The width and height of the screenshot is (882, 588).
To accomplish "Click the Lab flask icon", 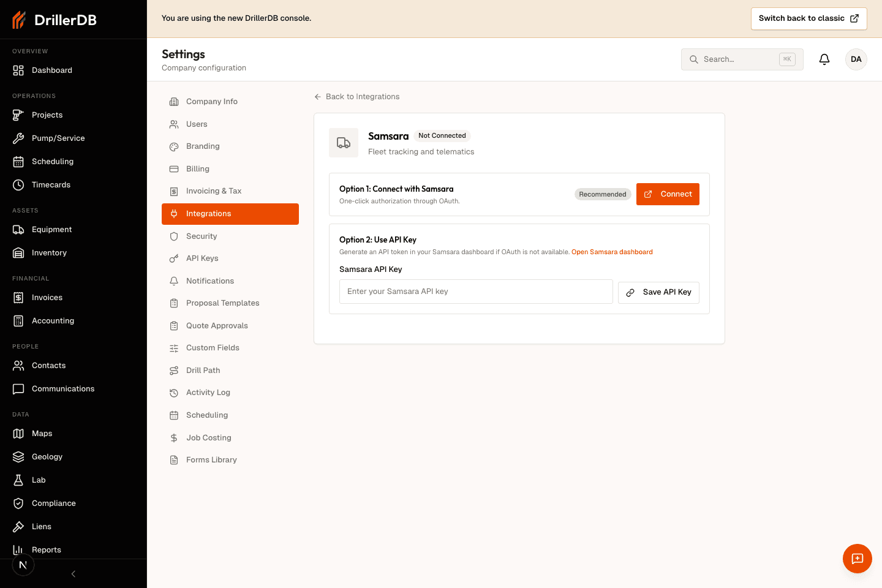I will pyautogui.click(x=18, y=480).
